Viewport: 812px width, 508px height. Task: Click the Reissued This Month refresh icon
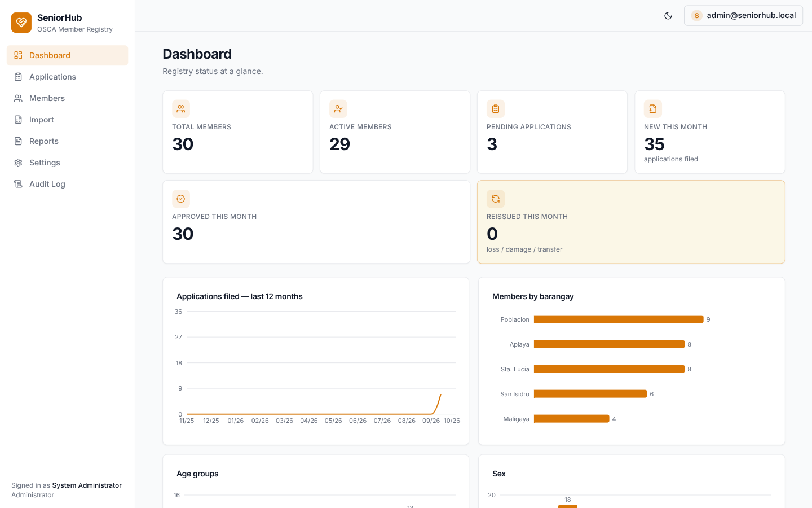point(496,199)
